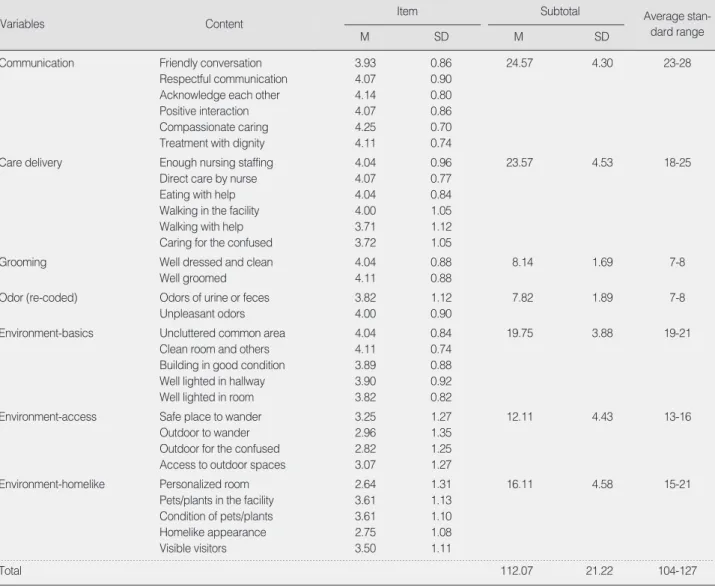The height and width of the screenshot is (587, 715).
Task: Click 'Treatment with dignity' text
Action: (212, 143)
